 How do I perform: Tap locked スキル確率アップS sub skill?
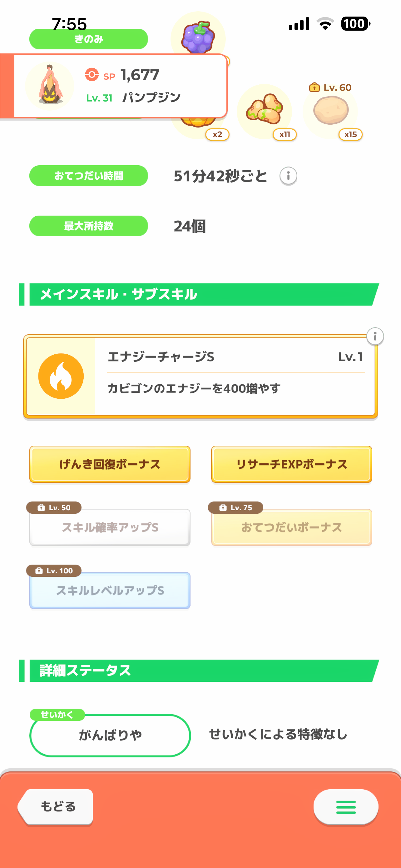click(x=110, y=527)
